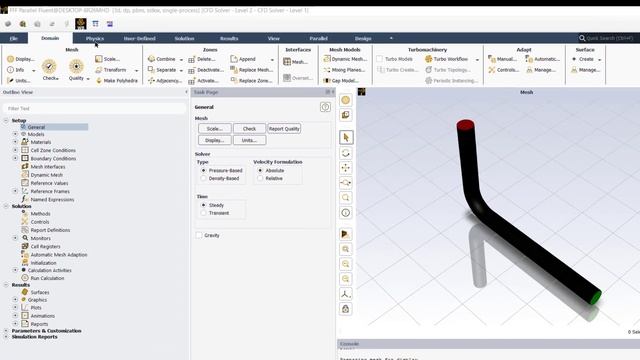Click the Report Quality button

284,129
